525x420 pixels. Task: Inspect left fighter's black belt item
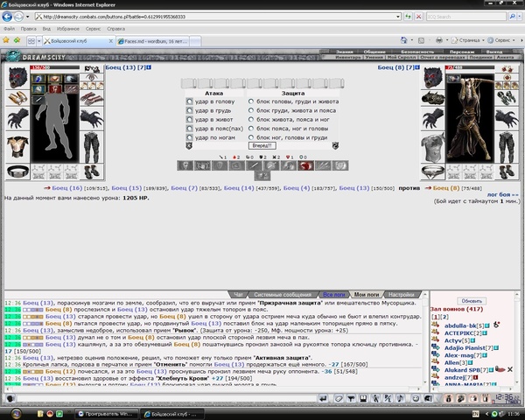tap(17, 171)
